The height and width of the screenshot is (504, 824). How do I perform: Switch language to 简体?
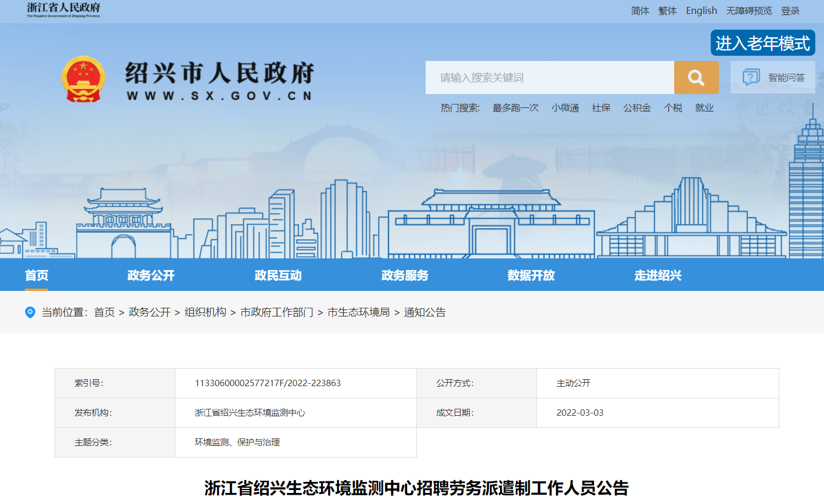coord(640,11)
